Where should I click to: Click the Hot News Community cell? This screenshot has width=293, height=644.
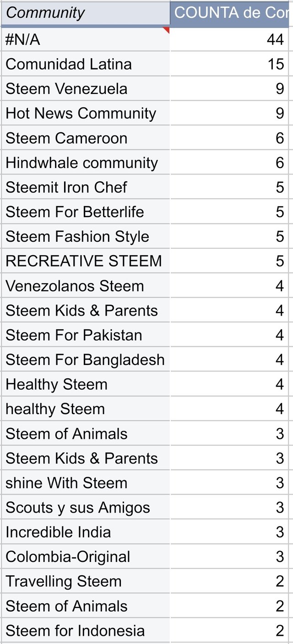click(85, 114)
